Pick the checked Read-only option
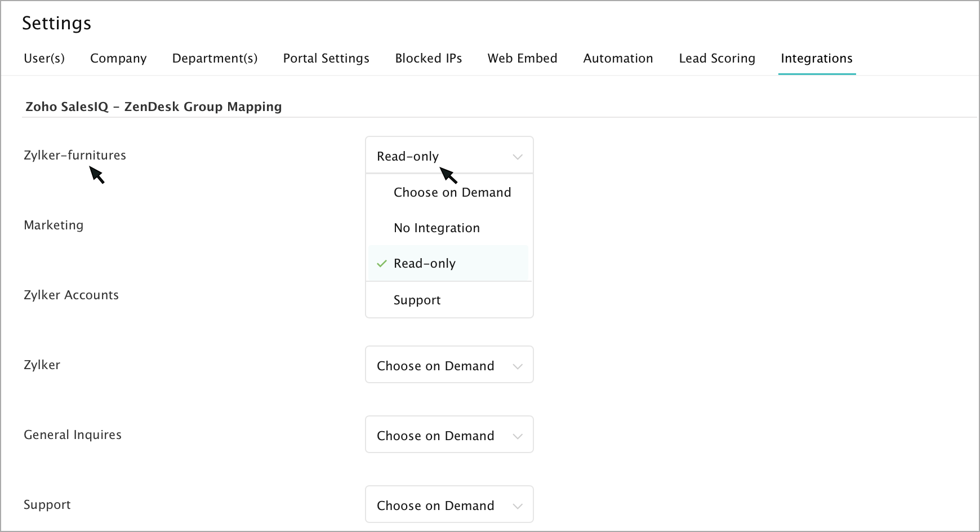 pos(448,263)
